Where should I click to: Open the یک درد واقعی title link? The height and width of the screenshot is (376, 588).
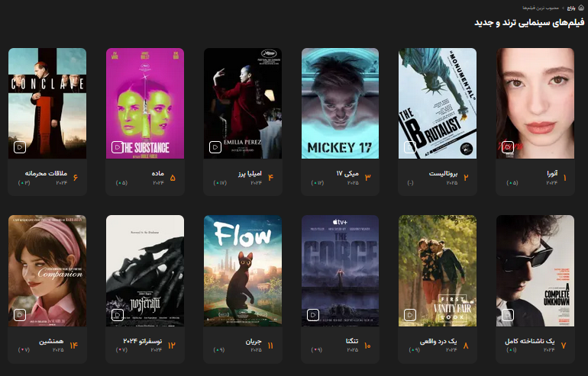438,341
